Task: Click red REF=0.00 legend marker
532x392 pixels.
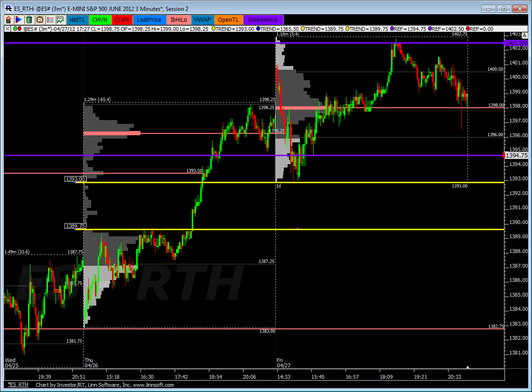Action: (x=468, y=29)
